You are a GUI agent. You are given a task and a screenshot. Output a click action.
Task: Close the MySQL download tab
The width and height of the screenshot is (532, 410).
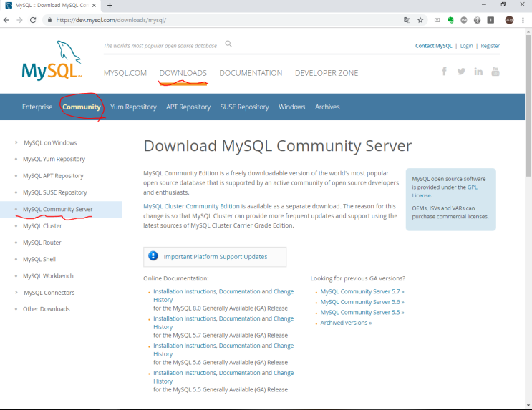click(x=94, y=6)
